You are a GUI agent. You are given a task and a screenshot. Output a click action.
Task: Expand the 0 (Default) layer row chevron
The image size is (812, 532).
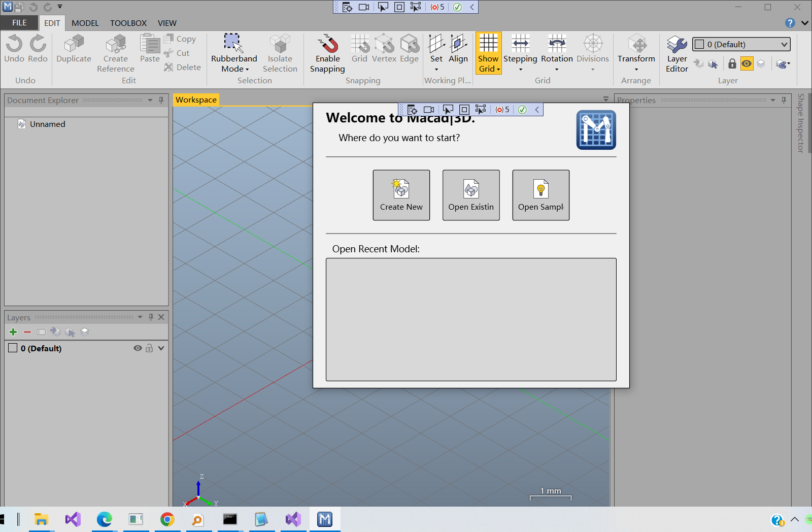(x=161, y=348)
